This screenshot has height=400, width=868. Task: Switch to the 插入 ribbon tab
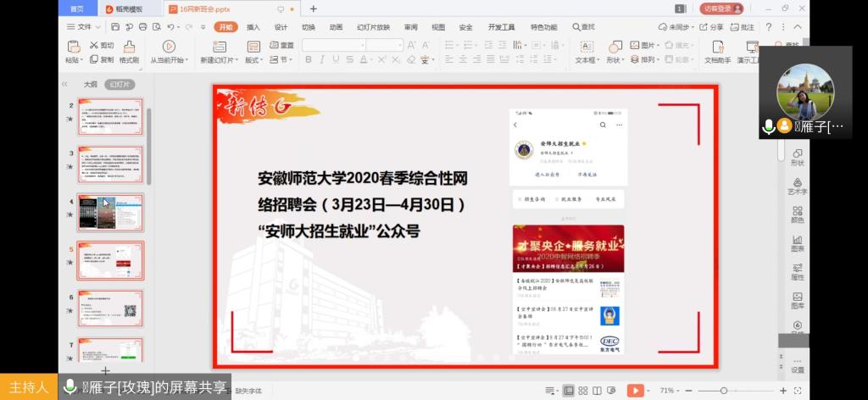click(253, 27)
